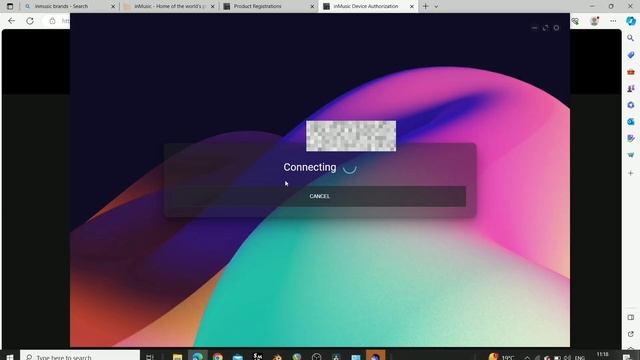640x360 pixels.
Task: Click the Connecting status text
Action: click(310, 167)
